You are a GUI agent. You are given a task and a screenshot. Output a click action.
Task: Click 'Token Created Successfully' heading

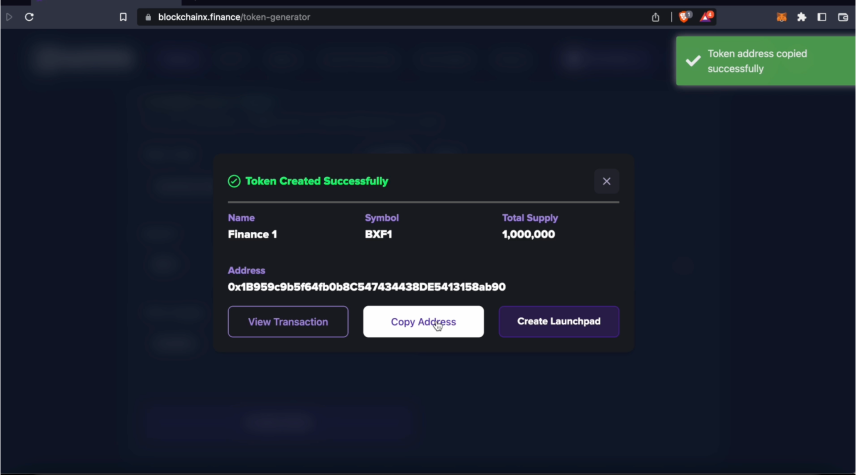coord(317,181)
